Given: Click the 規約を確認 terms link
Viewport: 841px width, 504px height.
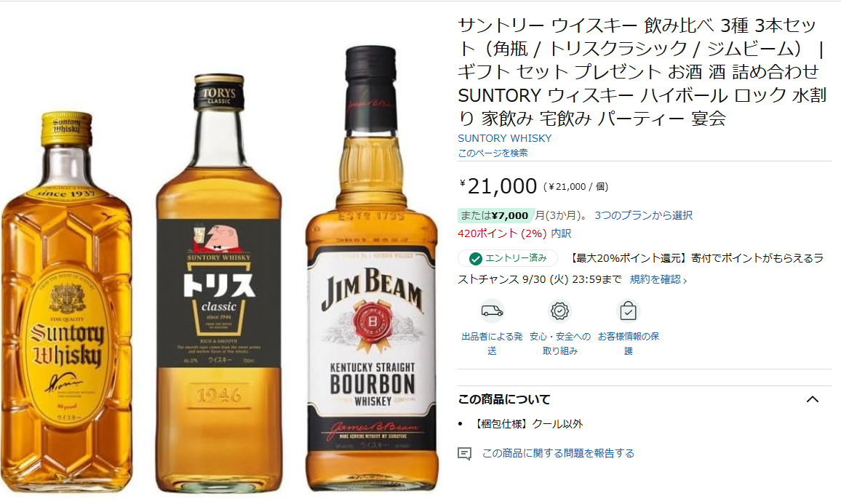Looking at the screenshot, I should pyautogui.click(x=658, y=279).
